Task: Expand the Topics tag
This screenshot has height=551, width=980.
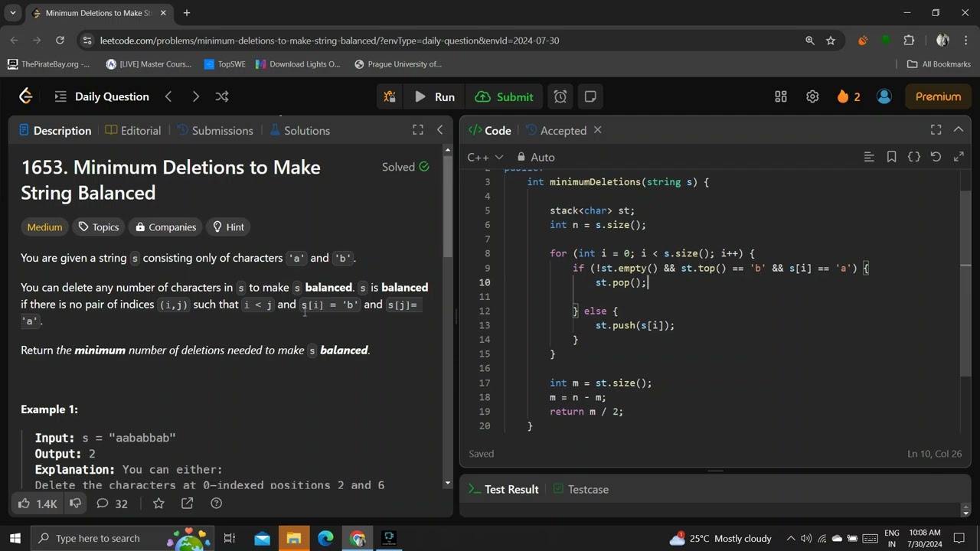Action: click(99, 227)
